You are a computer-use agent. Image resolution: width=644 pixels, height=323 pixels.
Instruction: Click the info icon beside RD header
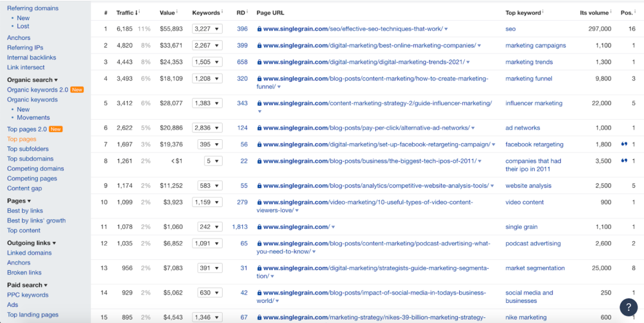coord(248,12)
